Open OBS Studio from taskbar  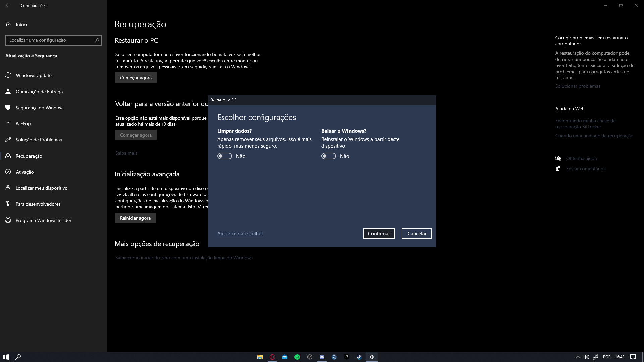(x=310, y=357)
